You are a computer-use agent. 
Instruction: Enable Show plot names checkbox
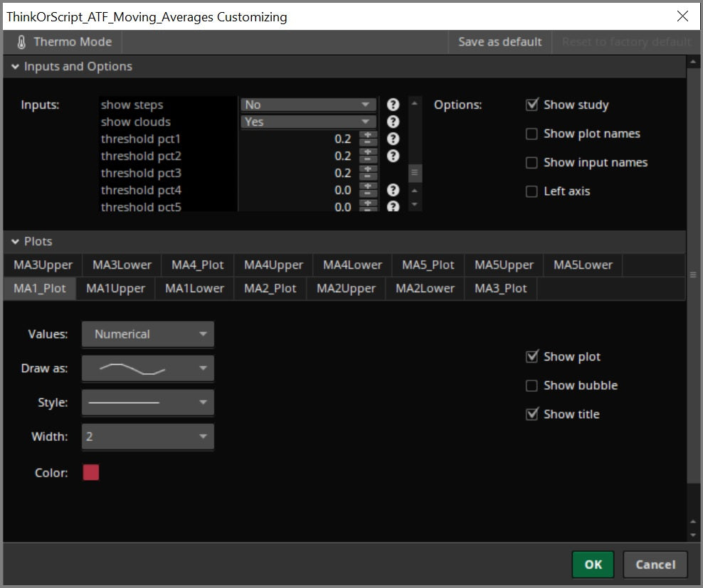[x=532, y=134]
